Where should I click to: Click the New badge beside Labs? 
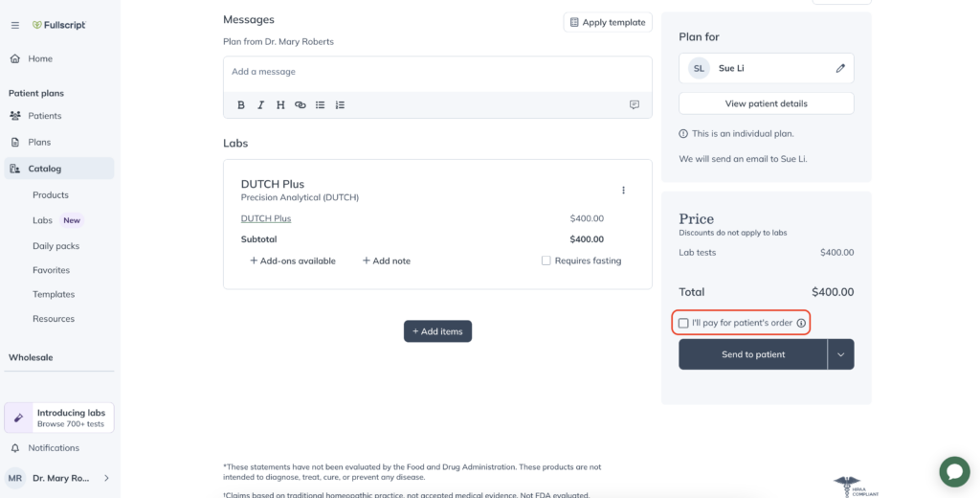(x=72, y=220)
